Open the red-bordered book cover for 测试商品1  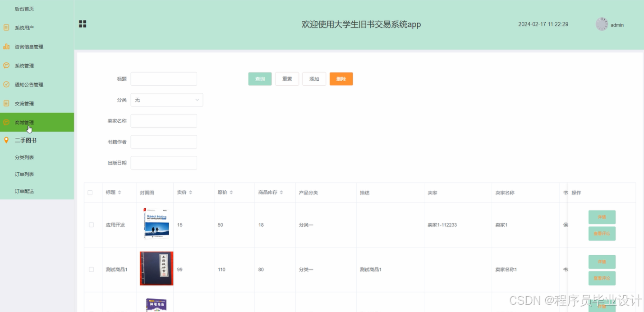(x=156, y=268)
